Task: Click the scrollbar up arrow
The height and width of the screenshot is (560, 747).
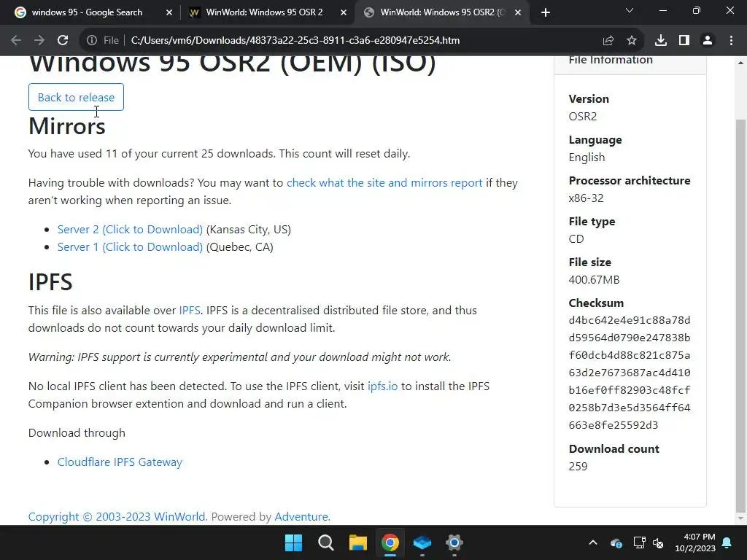Action: click(x=740, y=63)
